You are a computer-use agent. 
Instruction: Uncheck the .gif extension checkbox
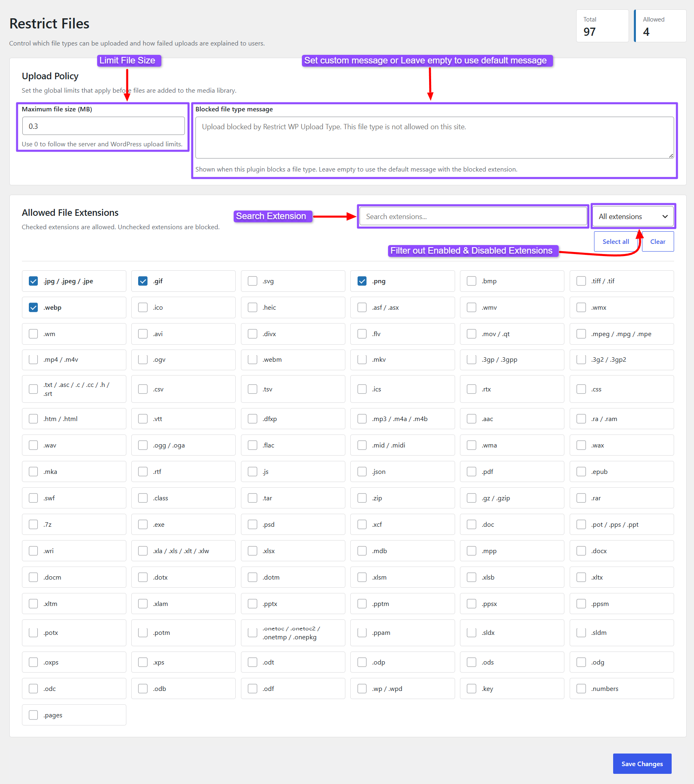pos(143,281)
